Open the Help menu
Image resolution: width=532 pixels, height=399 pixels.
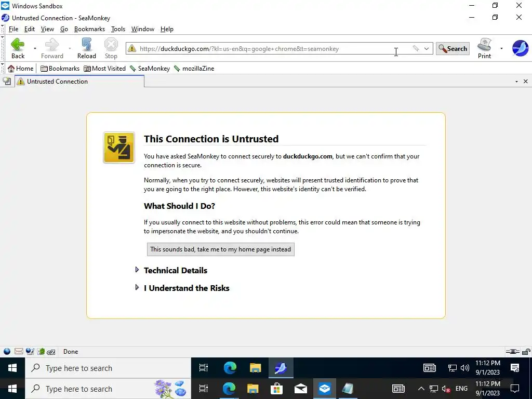coord(167,29)
